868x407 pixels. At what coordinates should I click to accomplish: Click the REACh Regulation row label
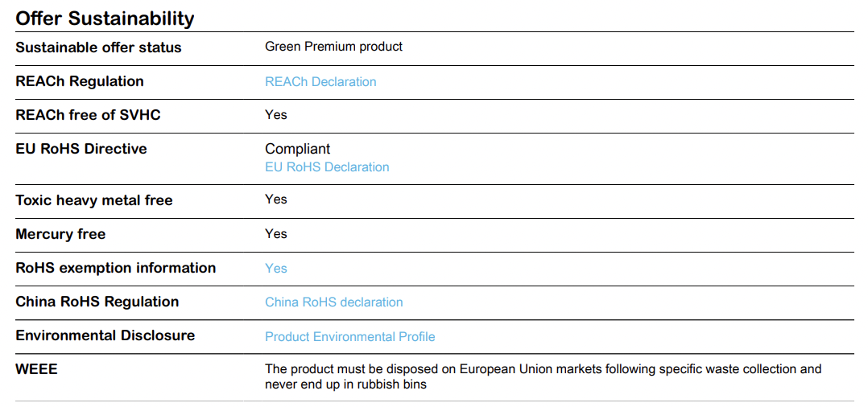[80, 81]
